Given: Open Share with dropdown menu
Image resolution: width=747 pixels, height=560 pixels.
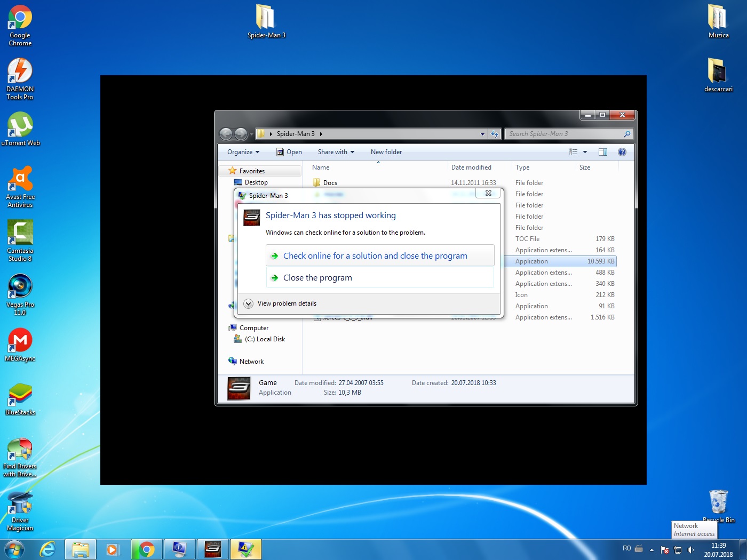Looking at the screenshot, I should coord(336,152).
